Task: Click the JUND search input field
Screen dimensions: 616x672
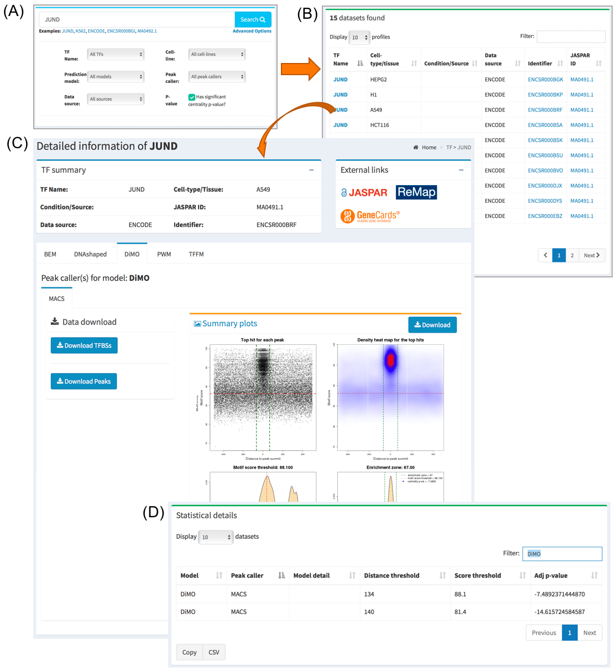Action: (x=137, y=19)
